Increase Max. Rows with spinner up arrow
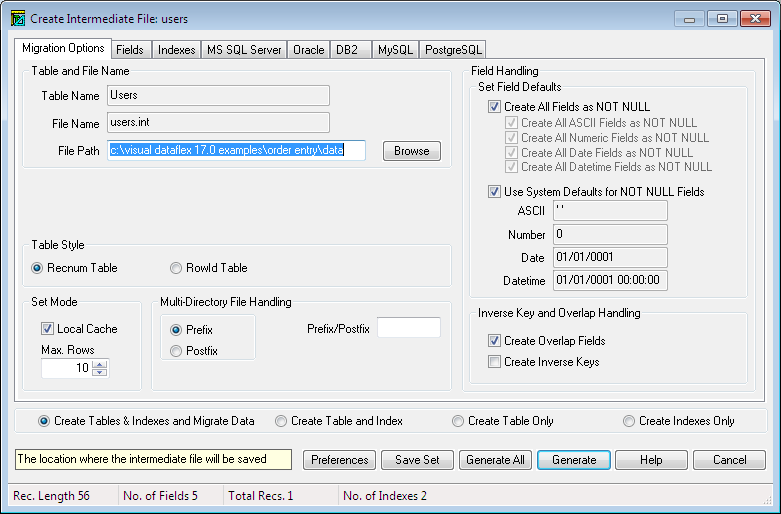This screenshot has width=781, height=514. (x=98, y=363)
